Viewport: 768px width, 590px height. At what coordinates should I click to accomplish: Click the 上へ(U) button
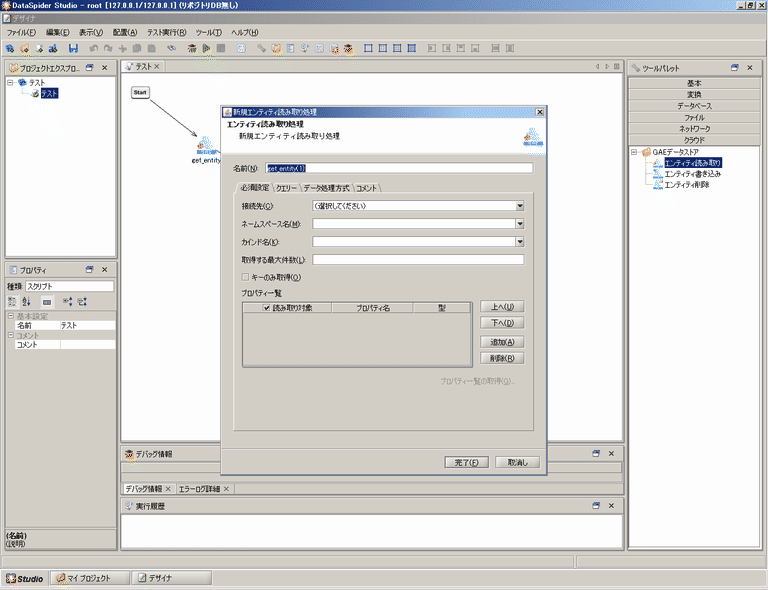pos(502,307)
